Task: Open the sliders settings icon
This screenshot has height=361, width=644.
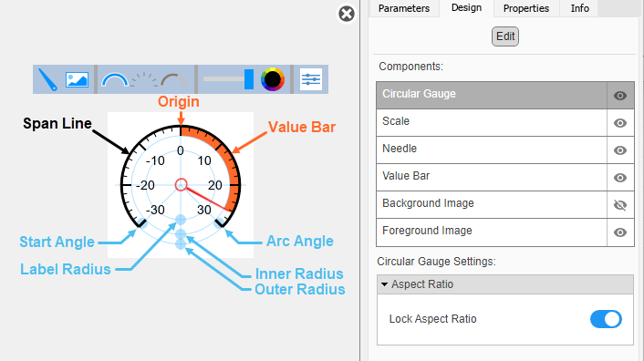Action: [311, 79]
